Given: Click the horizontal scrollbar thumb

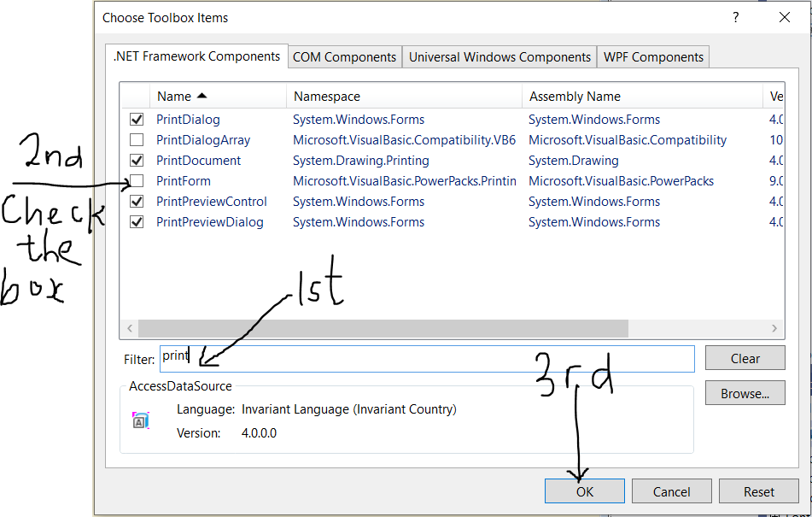Looking at the screenshot, I should (383, 328).
